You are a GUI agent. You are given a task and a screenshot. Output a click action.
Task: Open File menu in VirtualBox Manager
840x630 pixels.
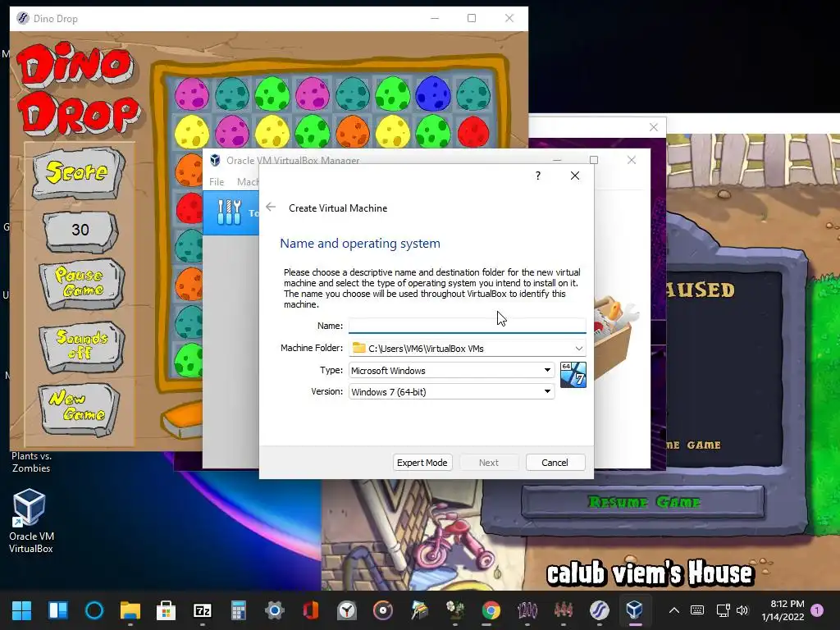coord(217,181)
